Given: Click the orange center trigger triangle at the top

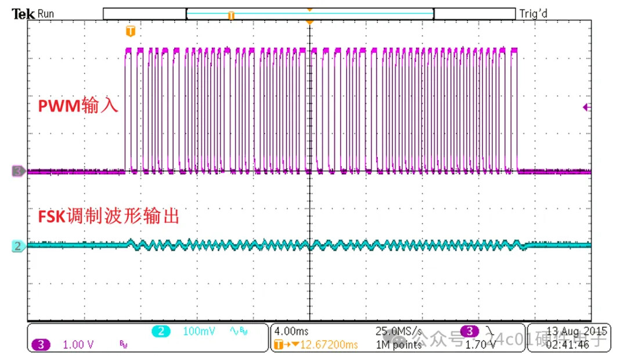Looking at the screenshot, I should 309,21.
